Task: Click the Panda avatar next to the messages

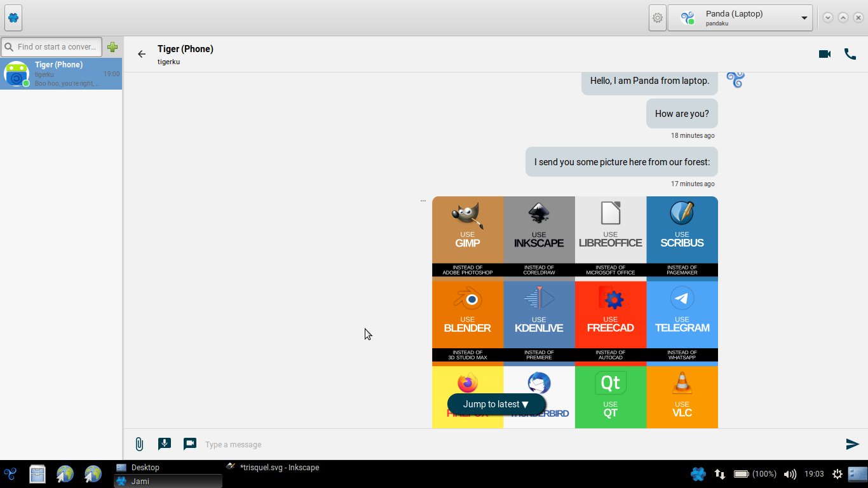Action: tap(735, 79)
